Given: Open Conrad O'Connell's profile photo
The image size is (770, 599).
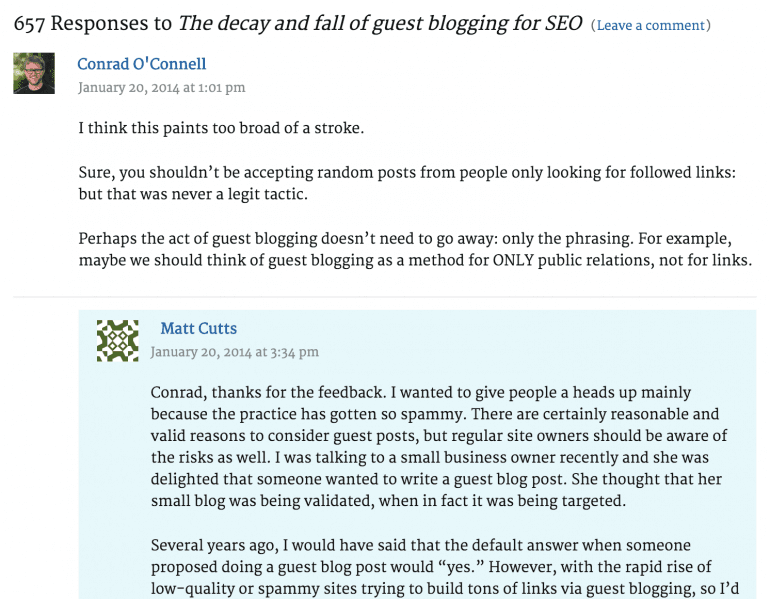Looking at the screenshot, I should tap(34, 73).
